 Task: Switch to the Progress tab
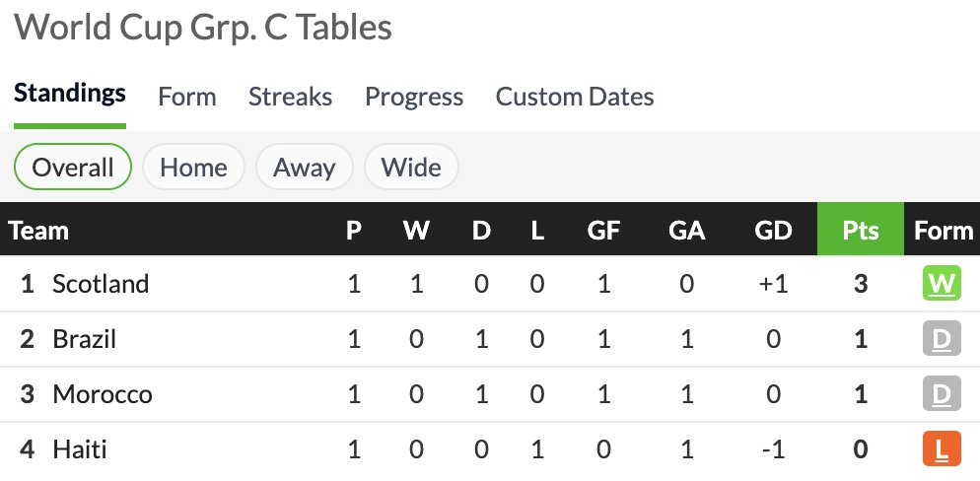tap(414, 97)
